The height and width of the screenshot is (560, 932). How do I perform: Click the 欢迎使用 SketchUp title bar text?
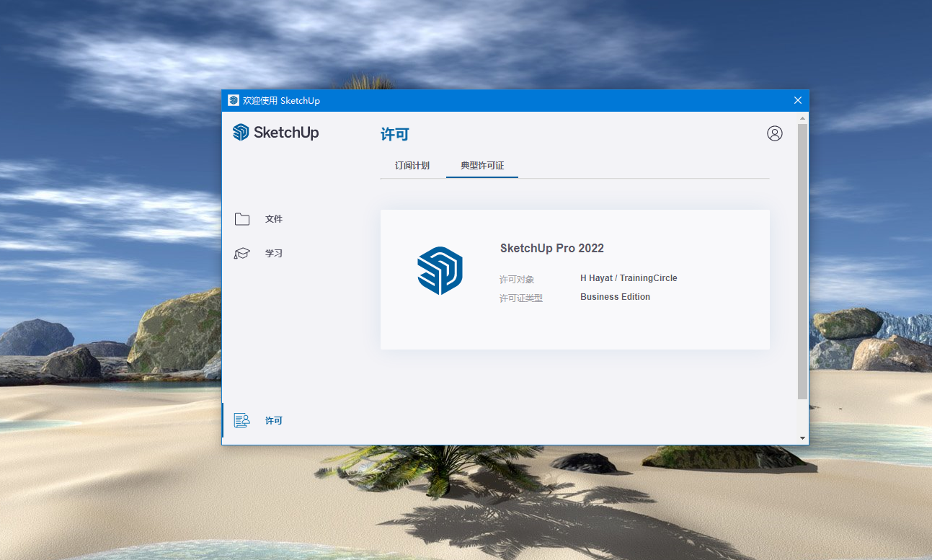tap(281, 101)
